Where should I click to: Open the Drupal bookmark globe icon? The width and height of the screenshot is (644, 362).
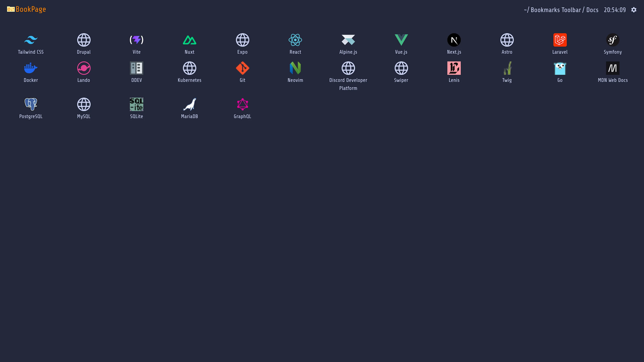tap(84, 40)
